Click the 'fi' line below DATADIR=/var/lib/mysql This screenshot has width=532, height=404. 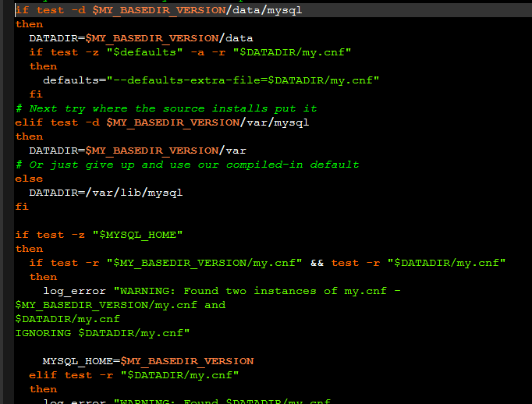tap(22, 207)
